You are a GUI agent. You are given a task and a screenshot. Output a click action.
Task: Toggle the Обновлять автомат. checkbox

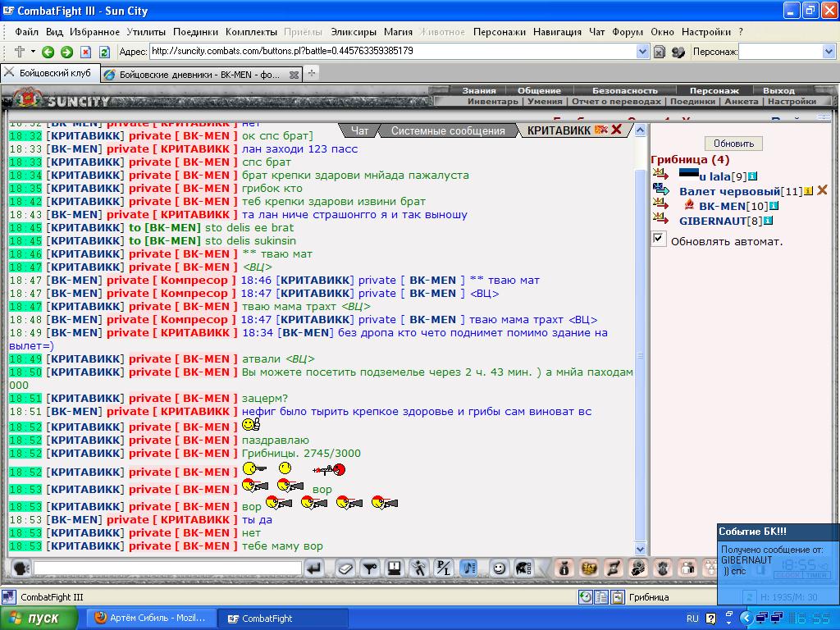659,239
